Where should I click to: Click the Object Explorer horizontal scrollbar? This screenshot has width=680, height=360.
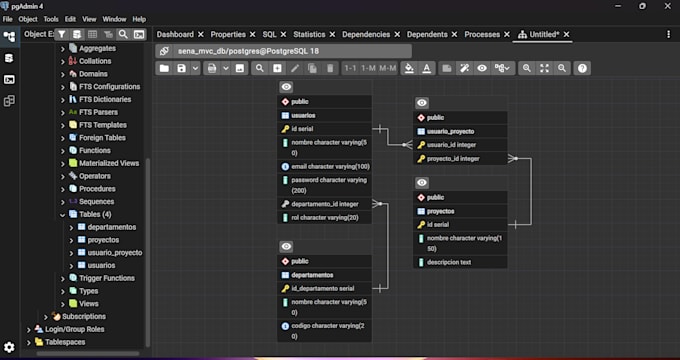tap(89, 353)
